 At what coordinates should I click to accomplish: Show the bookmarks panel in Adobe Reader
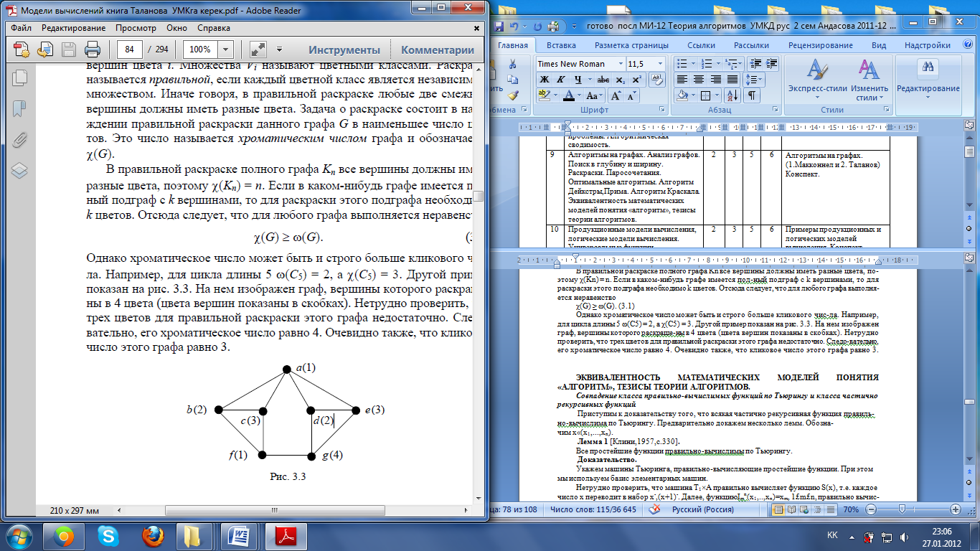coord(20,108)
